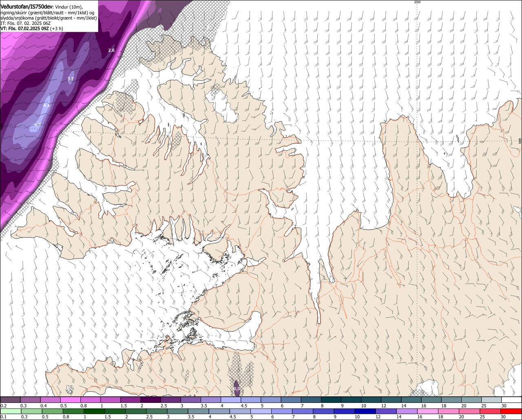The width and height of the screenshot is (522, 420).
Task: Pick the pale lavender swatch above 4 in the upper legend row
Action: 231,400
